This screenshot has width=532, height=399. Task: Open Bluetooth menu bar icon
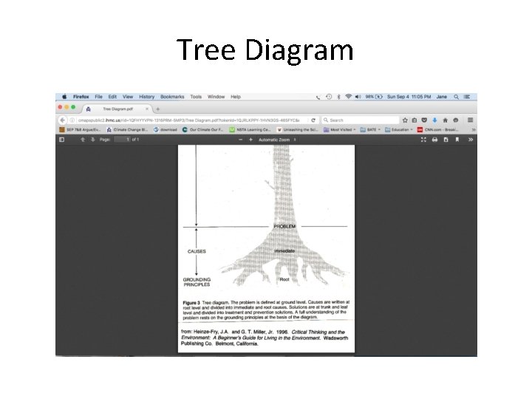pos(338,97)
